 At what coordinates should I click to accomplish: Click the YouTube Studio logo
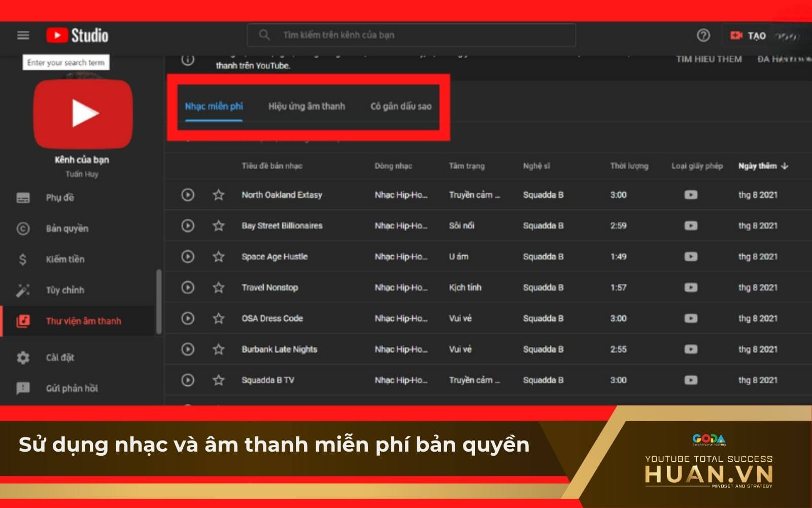pyautogui.click(x=77, y=35)
